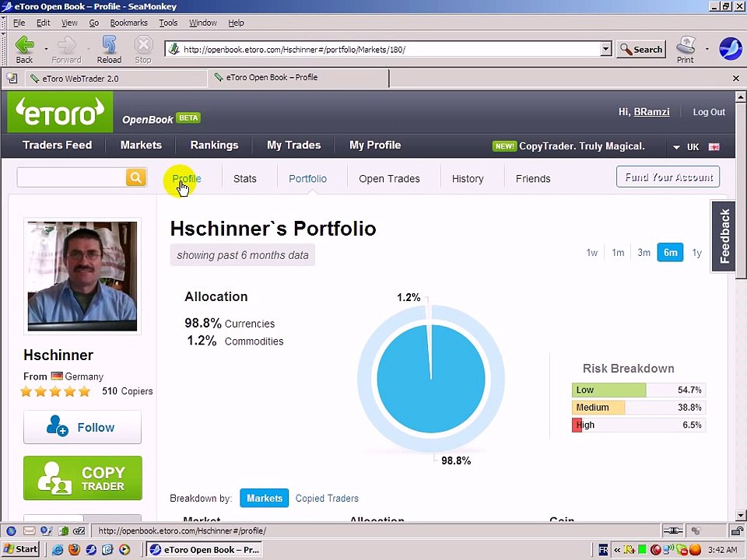Click the security lock icon in status bar
747x560 pixels.
[x=737, y=530]
